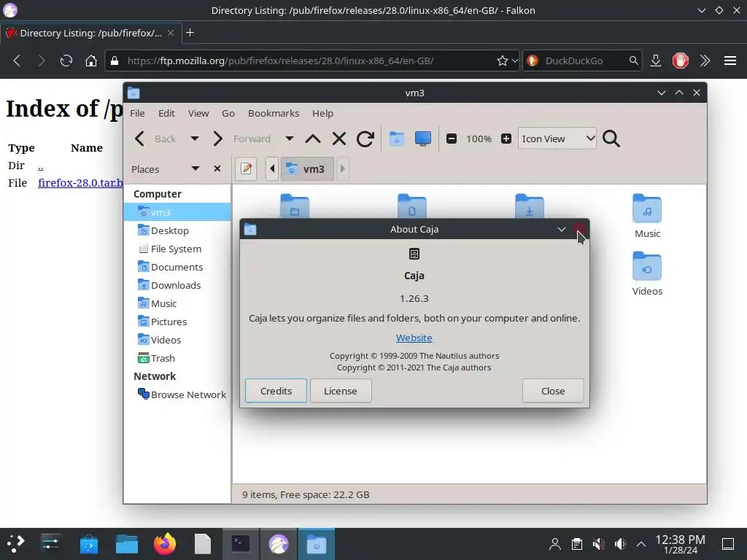Click the right path bar scroll arrow
747x560 pixels.
(342, 168)
